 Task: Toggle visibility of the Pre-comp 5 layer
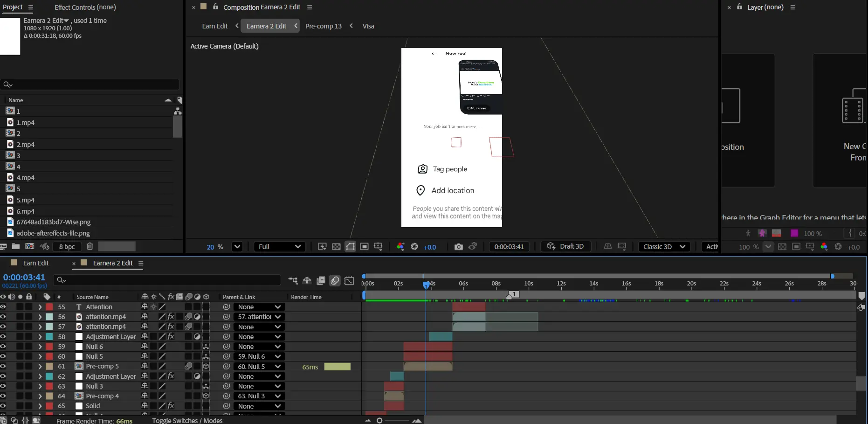tap(3, 367)
